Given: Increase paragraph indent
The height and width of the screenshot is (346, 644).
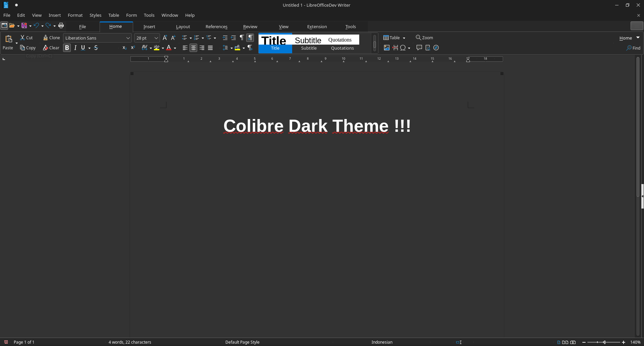Looking at the screenshot, I should [x=225, y=38].
